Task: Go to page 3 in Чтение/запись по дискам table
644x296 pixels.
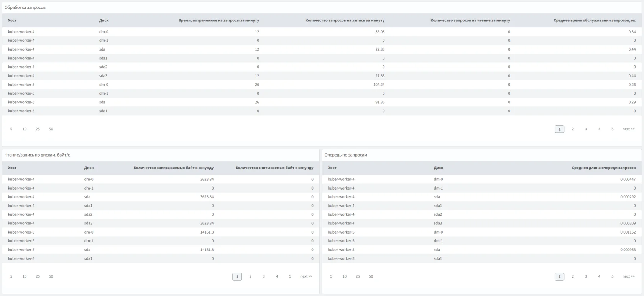Action: pyautogui.click(x=263, y=276)
